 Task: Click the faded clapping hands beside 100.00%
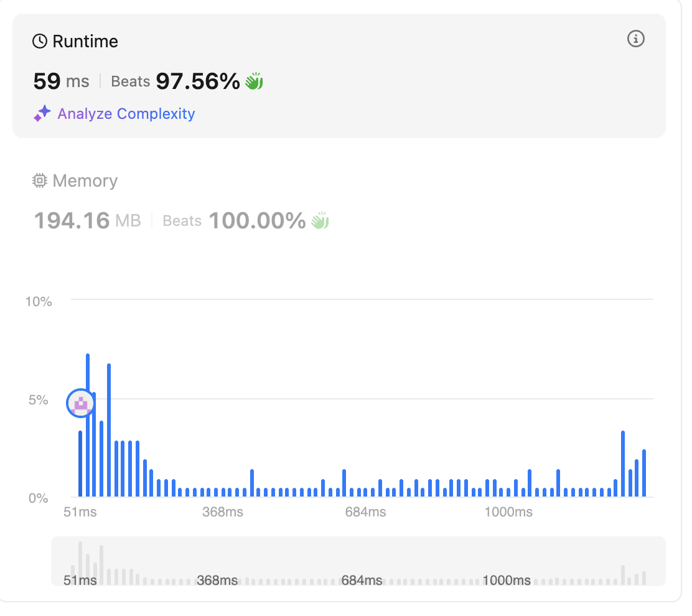(320, 220)
